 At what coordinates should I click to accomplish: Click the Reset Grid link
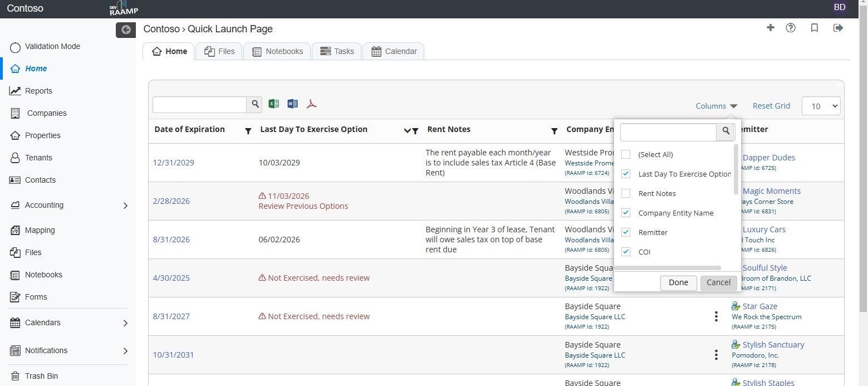[x=771, y=106]
